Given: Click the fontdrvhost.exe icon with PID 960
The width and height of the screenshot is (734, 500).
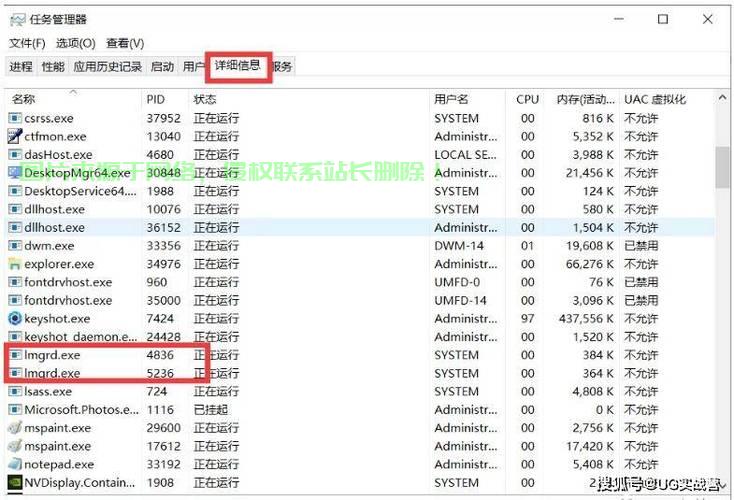Looking at the screenshot, I should click(x=15, y=282).
